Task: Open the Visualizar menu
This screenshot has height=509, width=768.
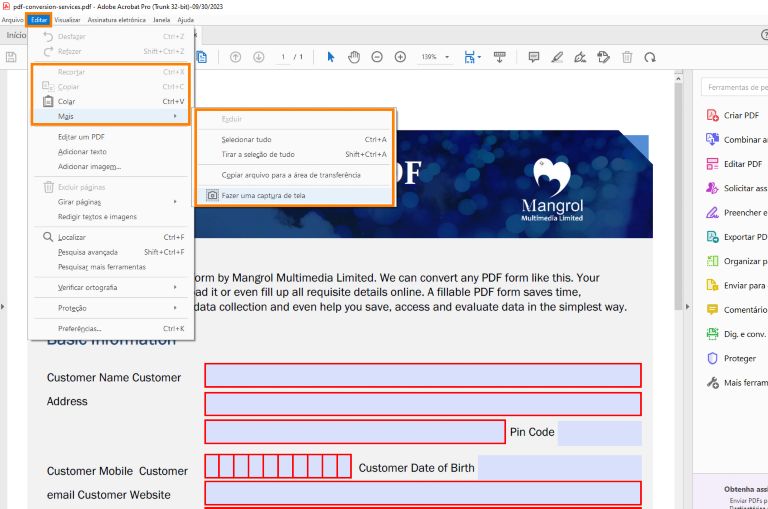Action: coord(68,20)
